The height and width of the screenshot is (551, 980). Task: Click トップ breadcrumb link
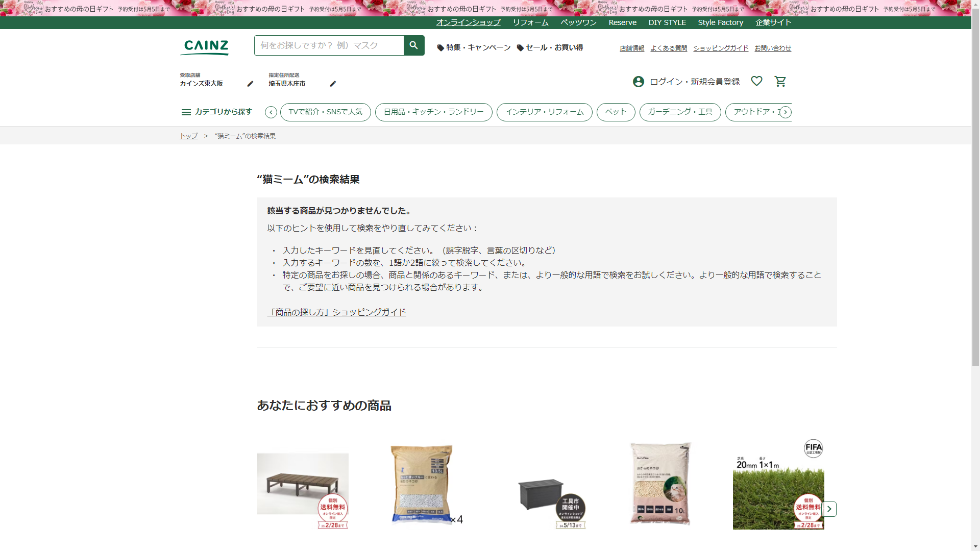coord(188,136)
